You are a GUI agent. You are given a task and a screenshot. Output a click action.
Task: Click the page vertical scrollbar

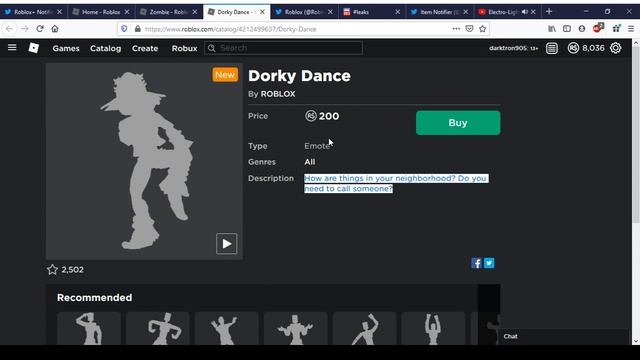(x=636, y=135)
